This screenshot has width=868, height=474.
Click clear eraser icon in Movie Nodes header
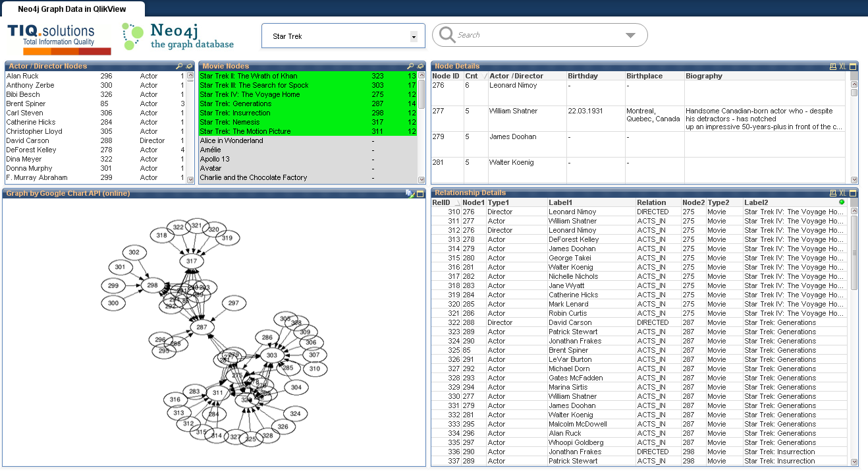click(x=421, y=67)
